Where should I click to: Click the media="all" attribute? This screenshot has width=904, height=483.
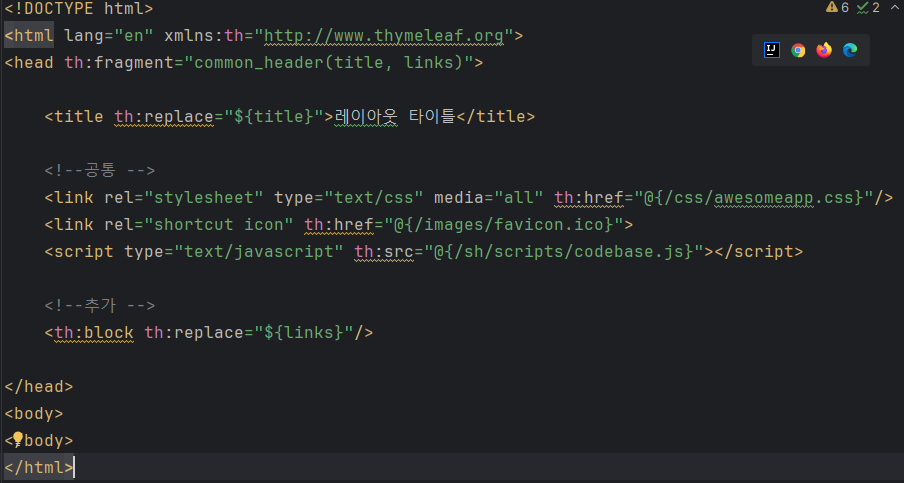tap(488, 198)
